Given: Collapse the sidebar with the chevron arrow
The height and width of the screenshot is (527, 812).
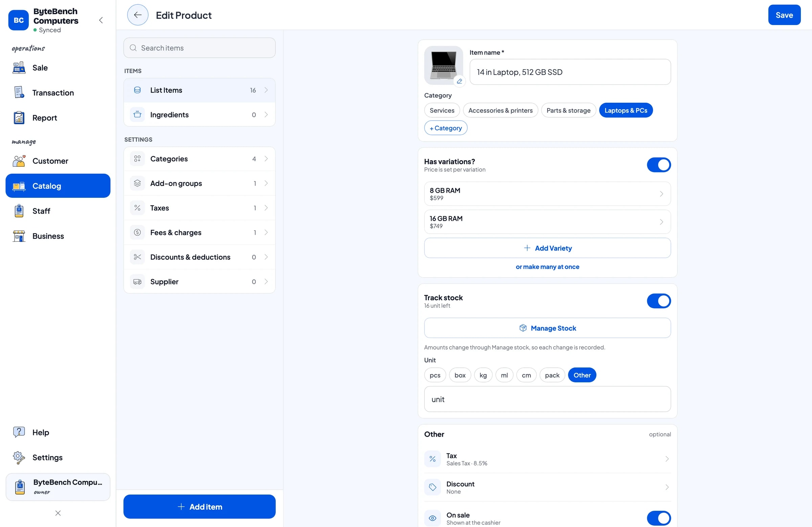Looking at the screenshot, I should pos(101,20).
